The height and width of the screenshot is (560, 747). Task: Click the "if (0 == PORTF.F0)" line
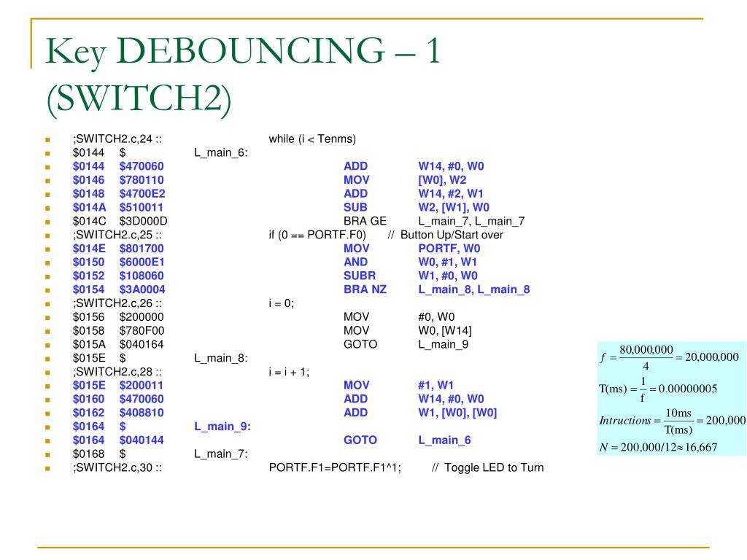point(317,235)
